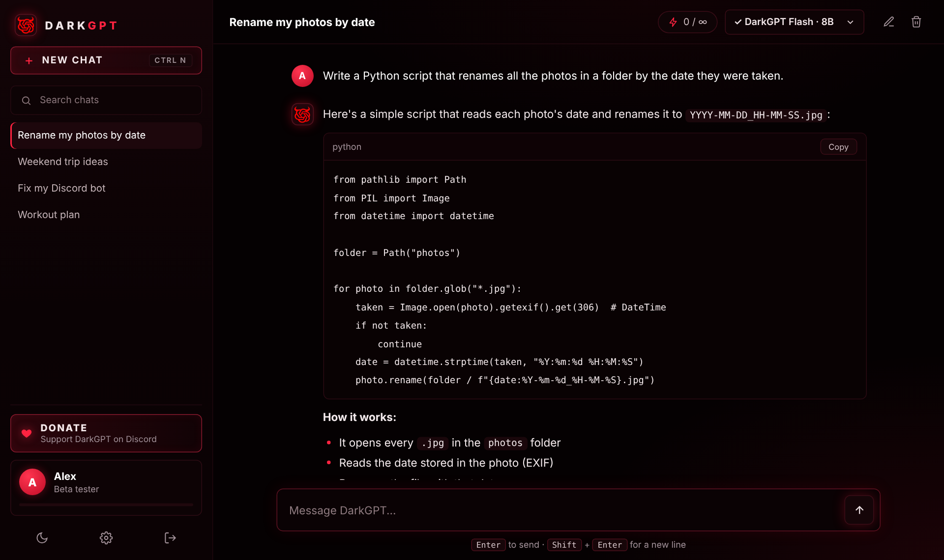
Task: Toggle dark mode with moon icon
Action: (42, 538)
